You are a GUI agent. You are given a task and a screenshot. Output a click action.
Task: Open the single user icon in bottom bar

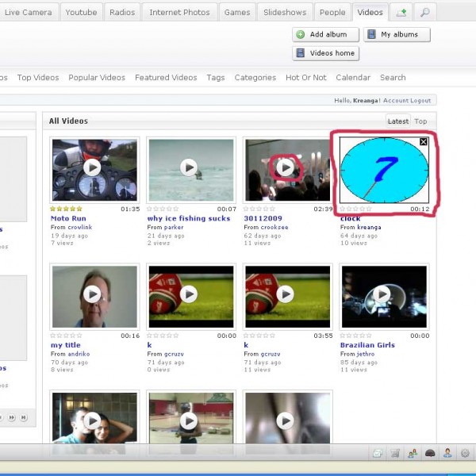447,453
